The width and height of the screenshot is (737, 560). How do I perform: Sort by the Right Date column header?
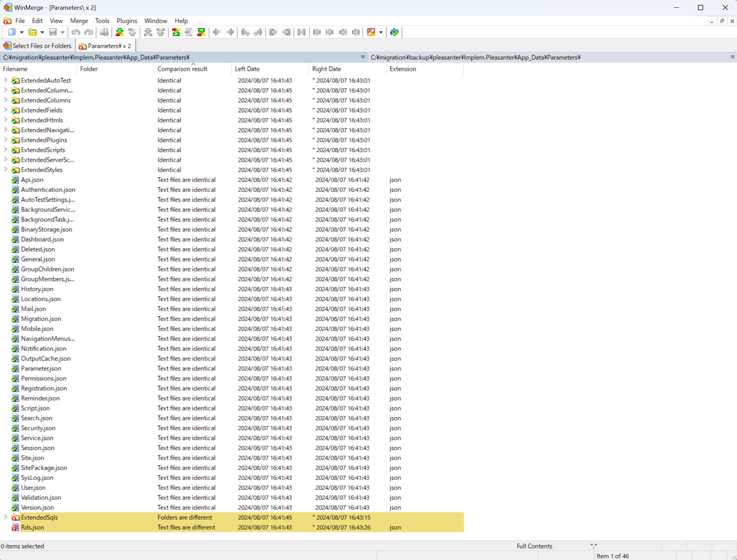tap(347, 69)
